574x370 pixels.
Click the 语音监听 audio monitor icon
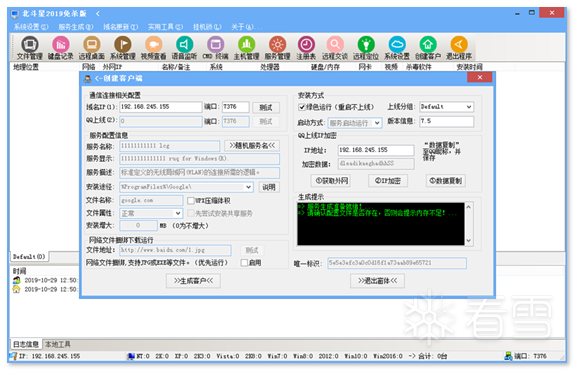pos(184,48)
